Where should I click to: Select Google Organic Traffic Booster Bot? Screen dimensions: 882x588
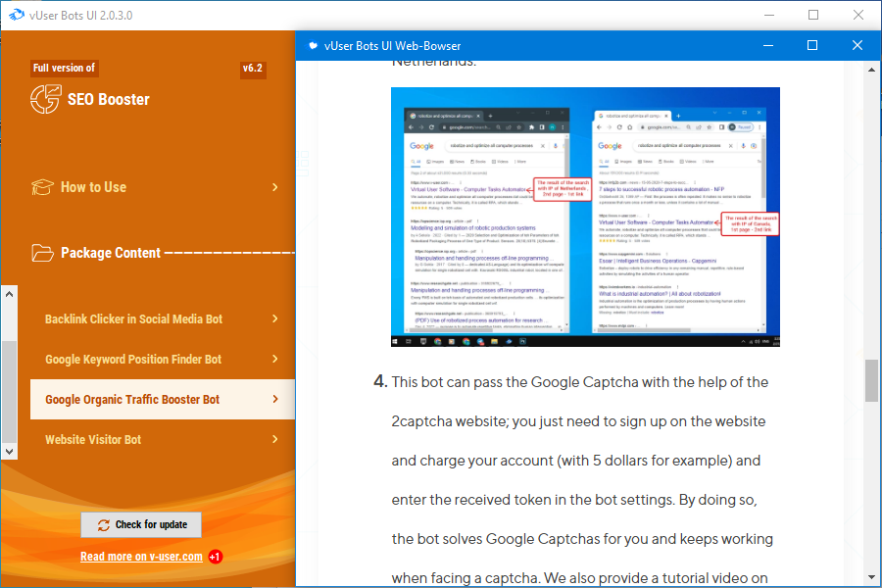[x=162, y=399]
